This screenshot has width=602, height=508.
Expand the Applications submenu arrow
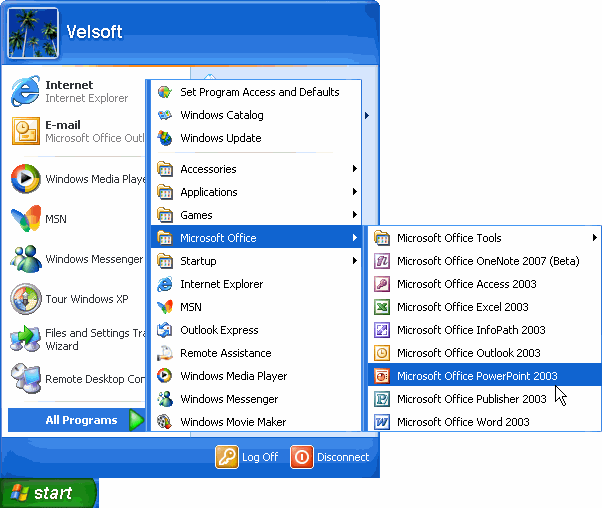(355, 192)
